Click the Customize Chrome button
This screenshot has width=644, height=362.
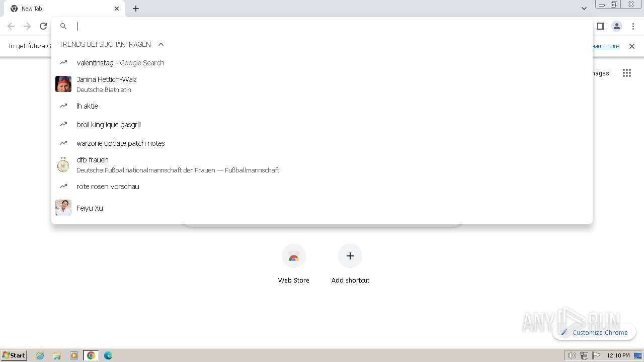594,332
